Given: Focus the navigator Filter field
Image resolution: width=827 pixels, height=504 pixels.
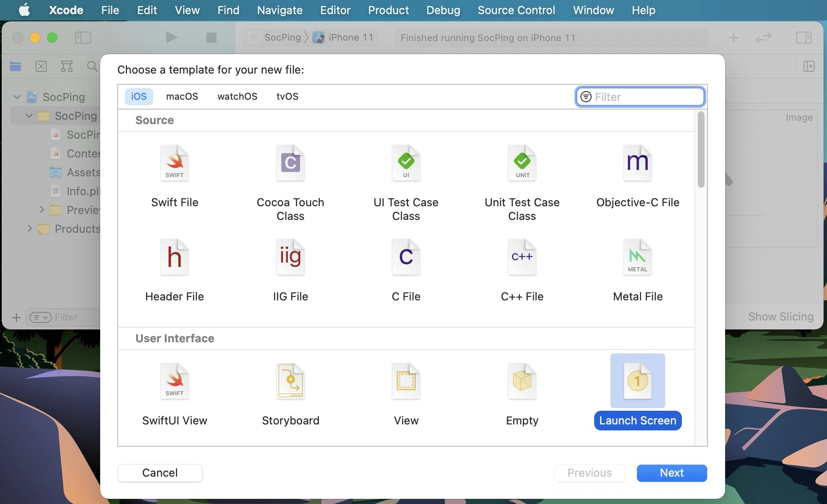Looking at the screenshot, I should [64, 317].
